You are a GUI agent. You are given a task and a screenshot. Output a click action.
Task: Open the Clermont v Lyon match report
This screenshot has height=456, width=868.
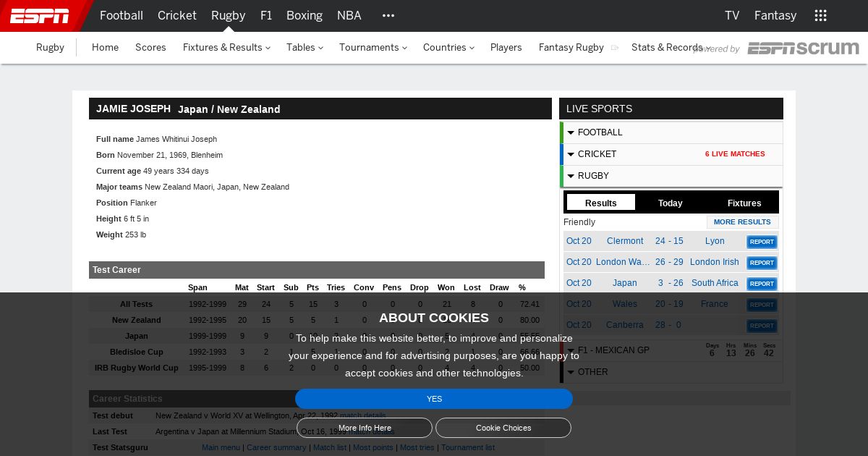point(762,242)
